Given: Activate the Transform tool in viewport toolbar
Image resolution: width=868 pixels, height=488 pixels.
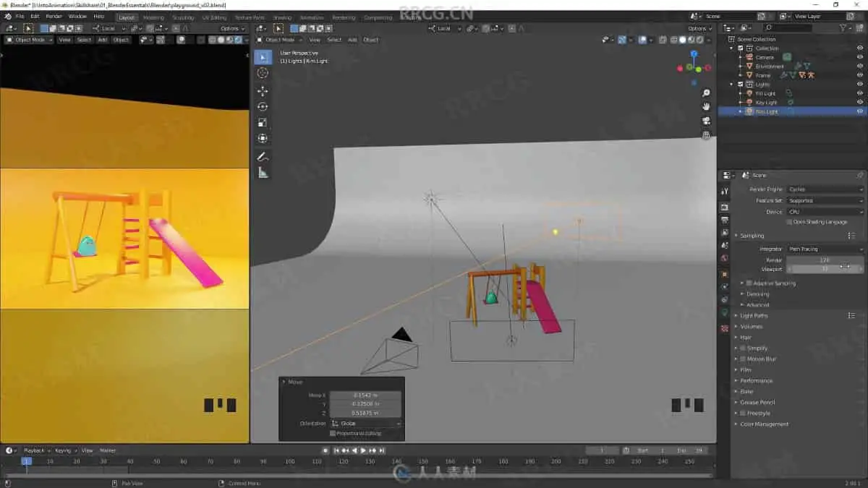Looking at the screenshot, I should click(263, 139).
